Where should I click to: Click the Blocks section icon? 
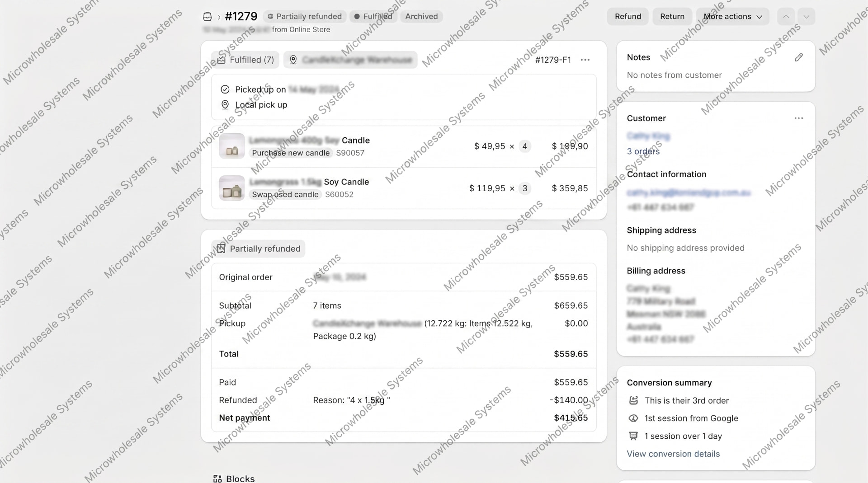217,478
